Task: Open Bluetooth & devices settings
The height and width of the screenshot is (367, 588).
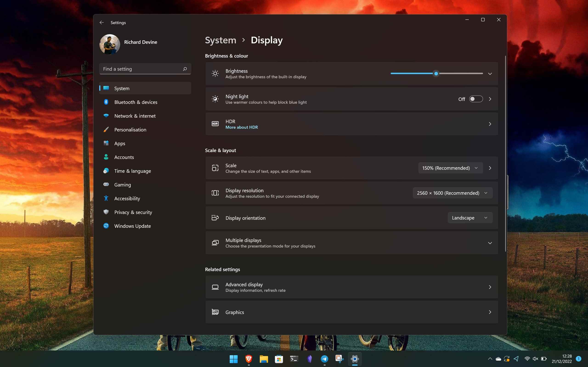Action: 136,101
